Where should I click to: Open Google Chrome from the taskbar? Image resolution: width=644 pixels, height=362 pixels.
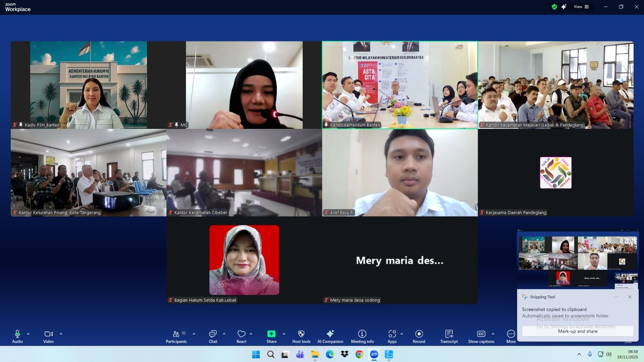pos(359,354)
